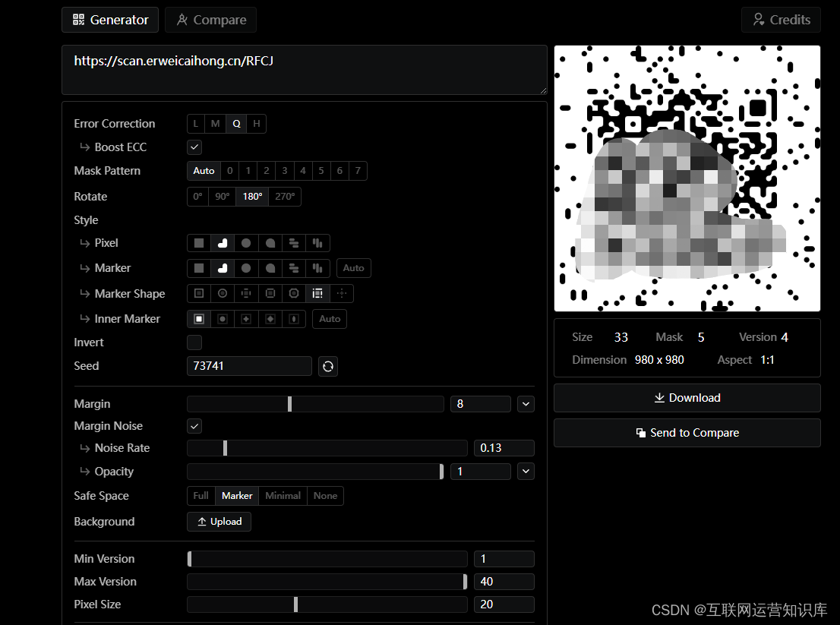The image size is (840, 625).
Task: Choose circle Inner Marker icon
Action: (x=223, y=319)
